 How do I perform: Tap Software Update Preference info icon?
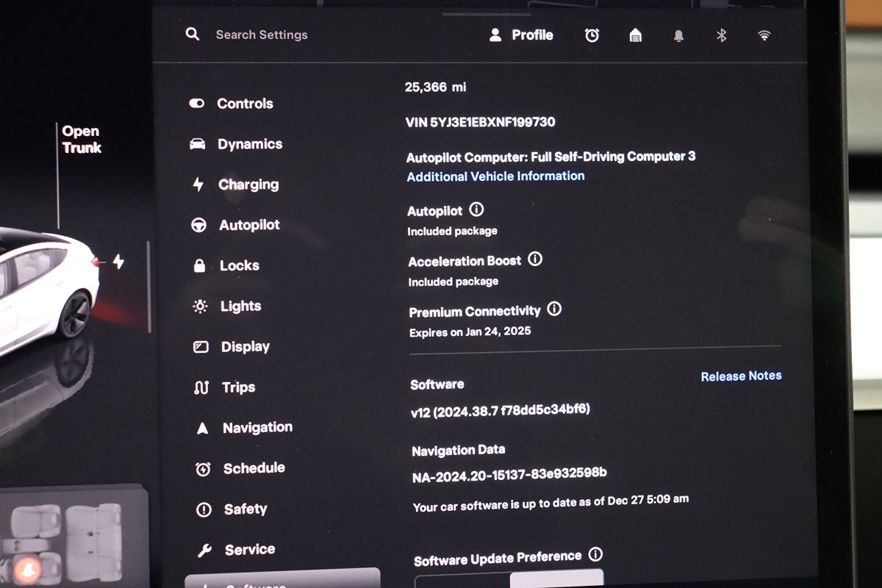coord(595,554)
